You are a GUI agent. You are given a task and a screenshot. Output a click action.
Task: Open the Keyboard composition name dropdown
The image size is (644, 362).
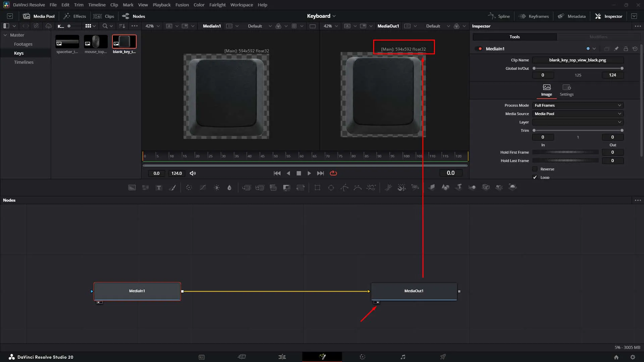coord(321,16)
